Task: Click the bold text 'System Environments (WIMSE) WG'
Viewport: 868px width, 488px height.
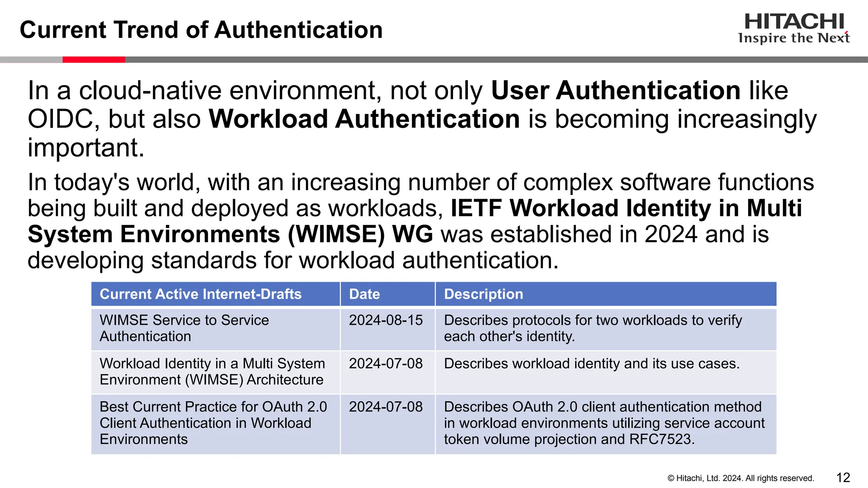Action: [231, 234]
